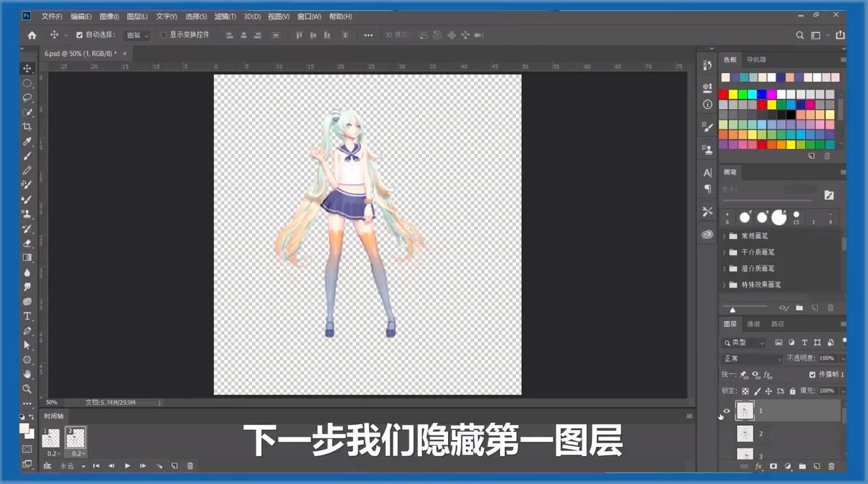The image size is (868, 484).
Task: Swap foreground and background colors
Action: [32, 417]
